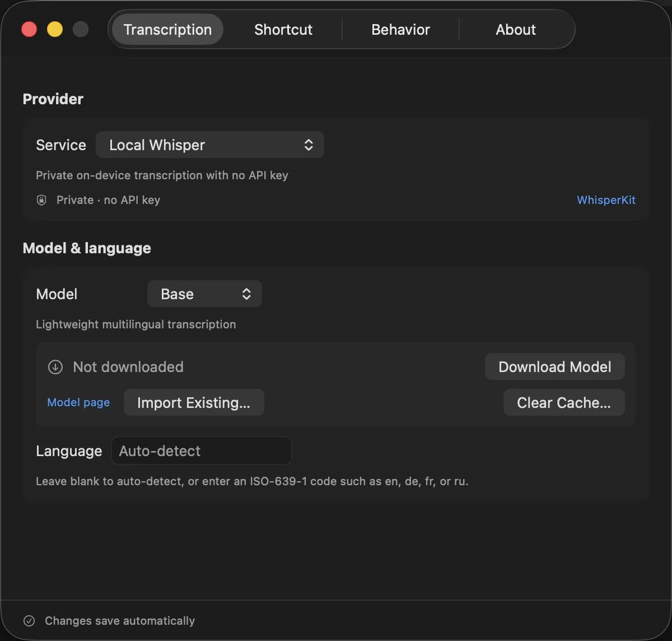This screenshot has height=641, width=672.
Task: Click the red close window button
Action: 29,29
